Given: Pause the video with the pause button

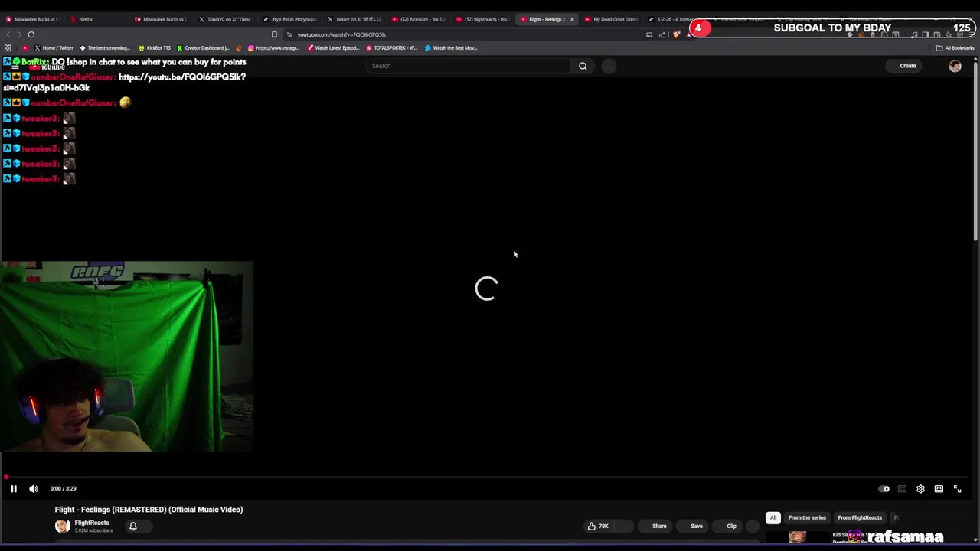Looking at the screenshot, I should (x=13, y=488).
